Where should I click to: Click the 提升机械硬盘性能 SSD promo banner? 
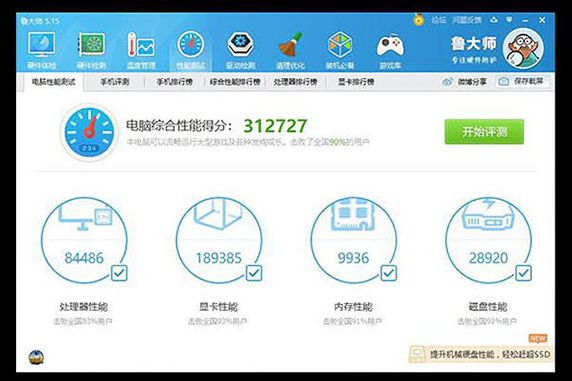click(481, 354)
